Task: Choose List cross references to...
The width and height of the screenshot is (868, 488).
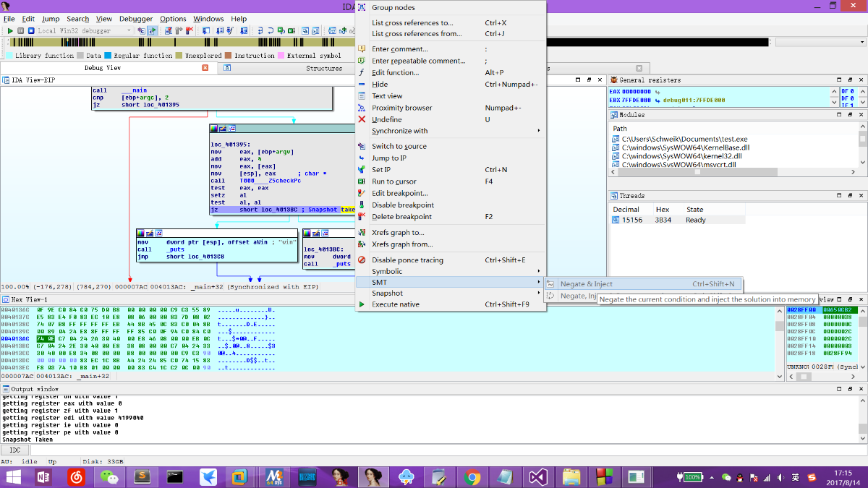Action: pos(450,22)
